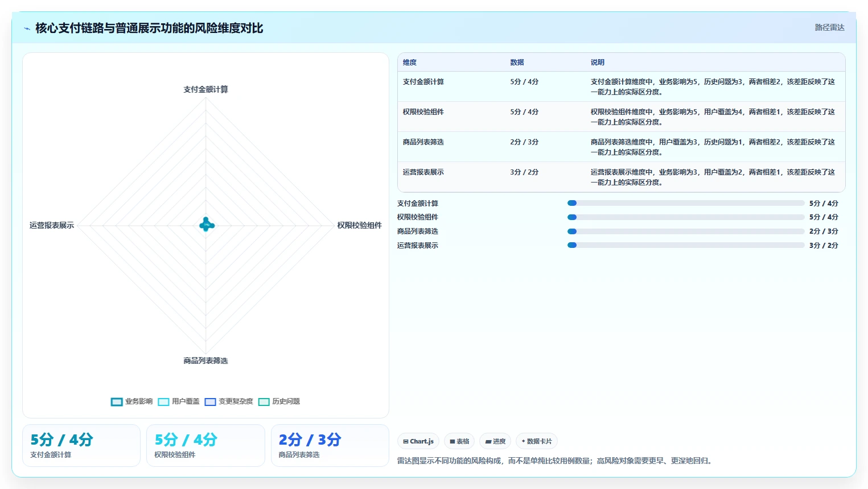868x489 pixels.
Task: Click the footer note starting with 雷达图显示
Action: 555,461
